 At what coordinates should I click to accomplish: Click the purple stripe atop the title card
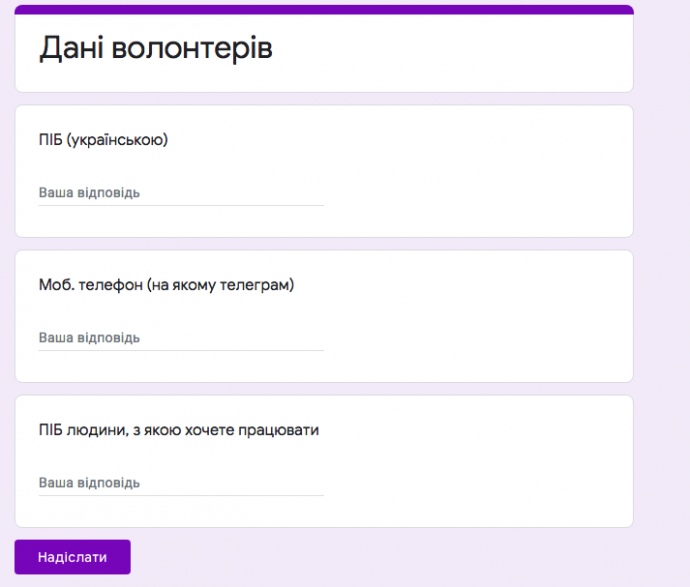pos(324,9)
